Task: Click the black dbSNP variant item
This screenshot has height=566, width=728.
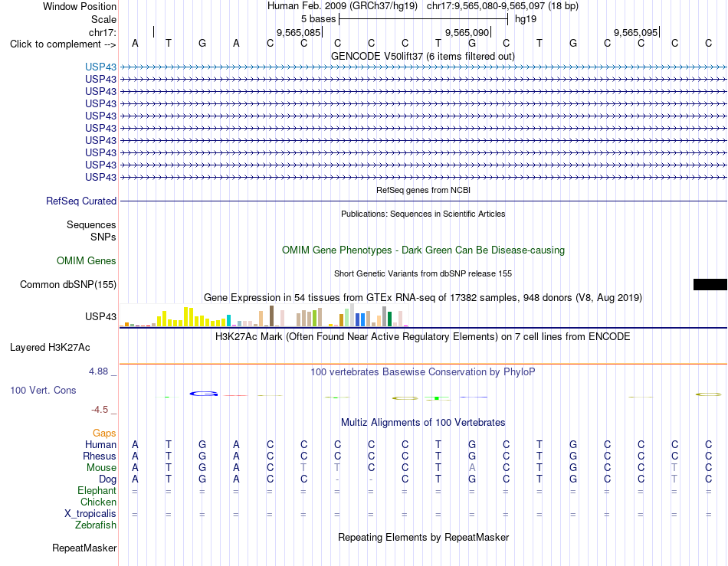Action: (710, 284)
